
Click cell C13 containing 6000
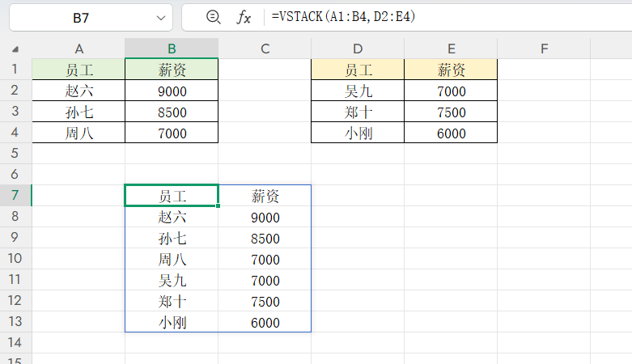[265, 322]
